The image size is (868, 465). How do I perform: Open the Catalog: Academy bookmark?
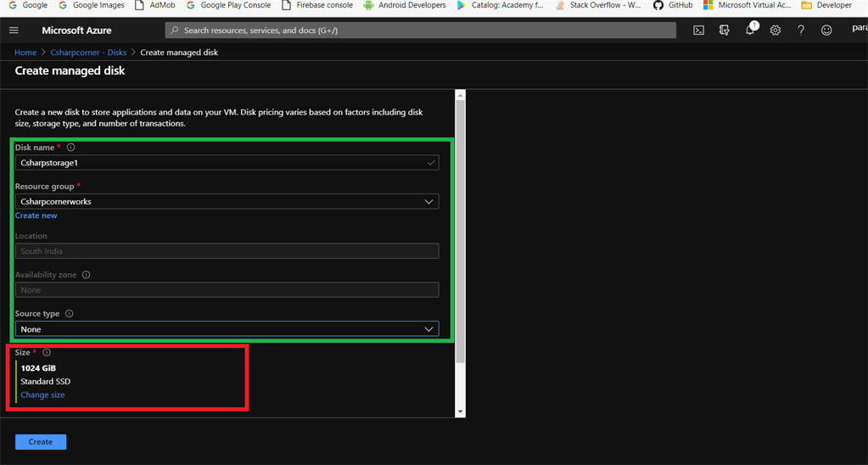point(500,6)
